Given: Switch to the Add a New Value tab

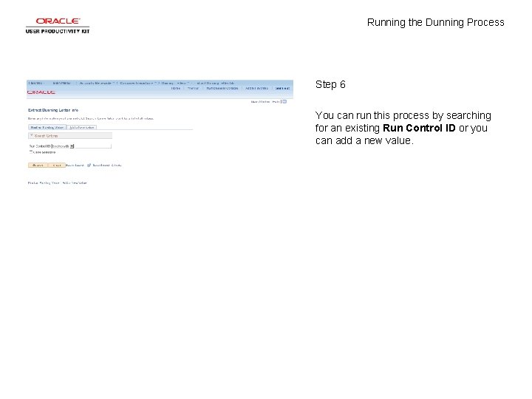Looking at the screenshot, I should click(x=81, y=128).
